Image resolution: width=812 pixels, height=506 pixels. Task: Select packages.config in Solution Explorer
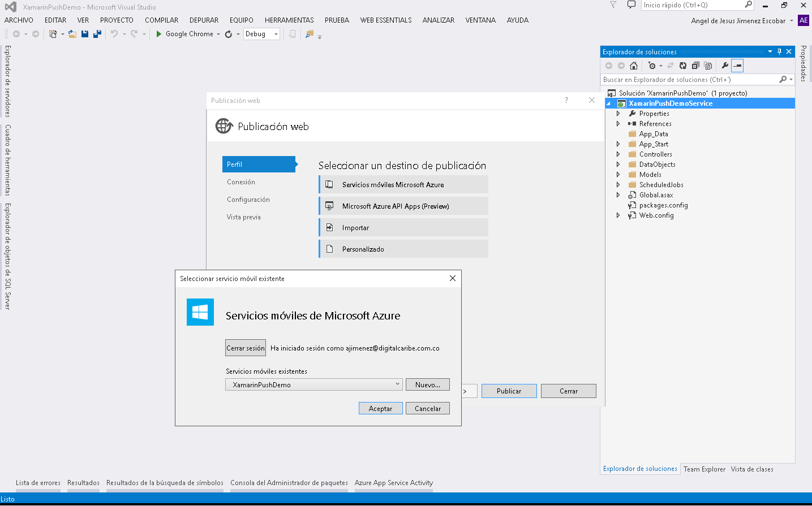[663, 205]
